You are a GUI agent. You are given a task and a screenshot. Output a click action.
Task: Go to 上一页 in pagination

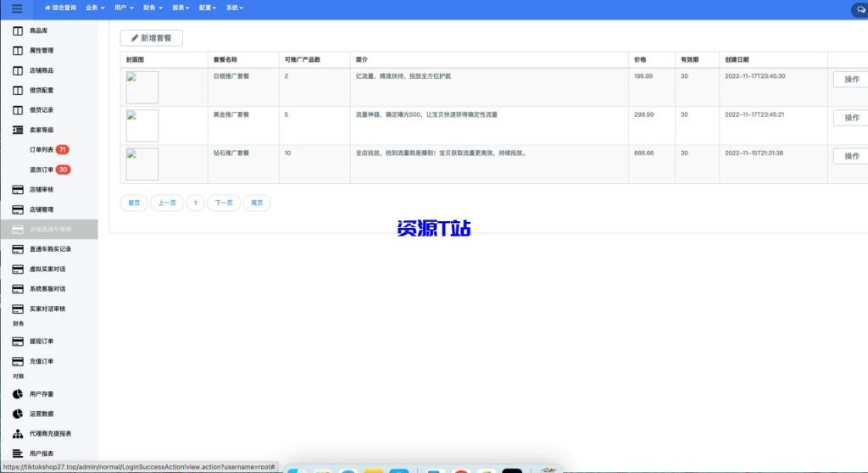point(167,203)
